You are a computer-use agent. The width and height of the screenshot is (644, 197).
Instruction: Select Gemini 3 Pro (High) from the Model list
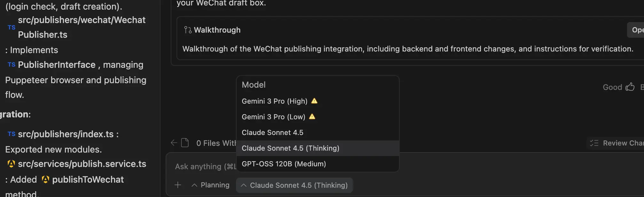click(274, 101)
